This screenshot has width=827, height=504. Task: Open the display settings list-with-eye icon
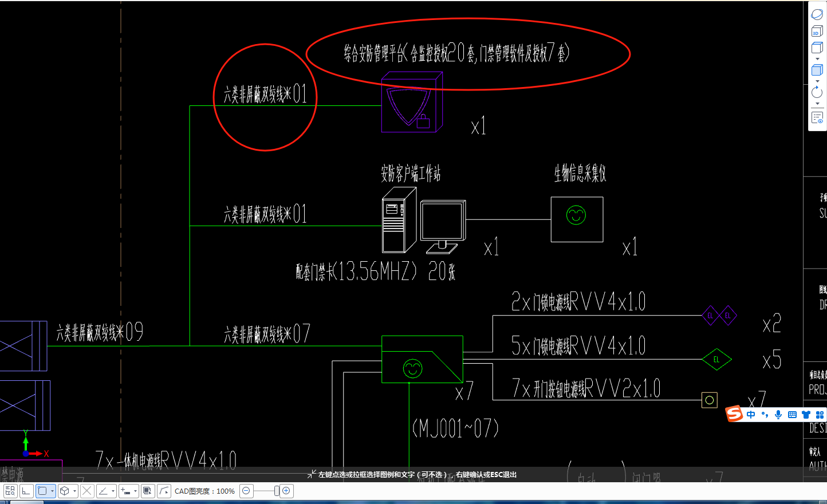tap(817, 117)
